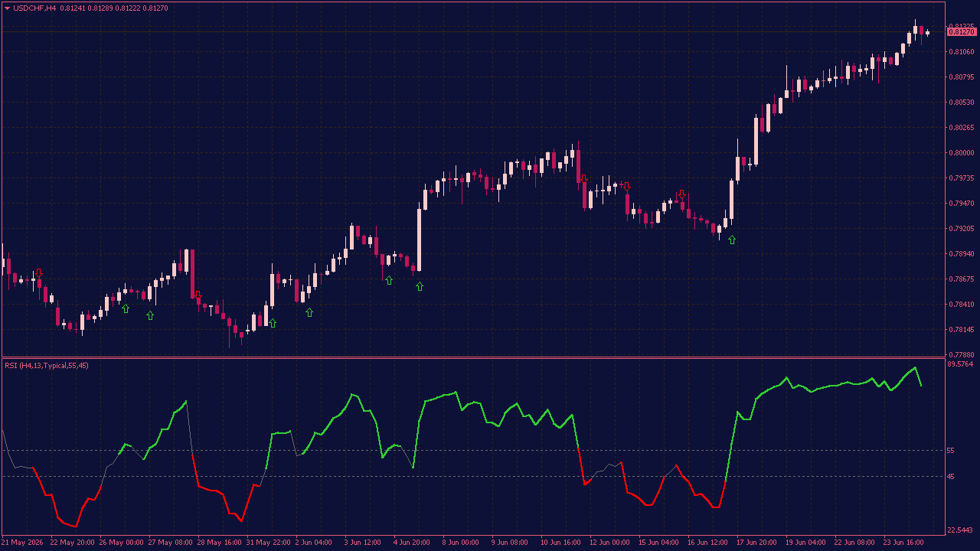Viewport: 980px width, 551px height.
Task: Click the 0.81060 price axis label
Action: [961, 52]
